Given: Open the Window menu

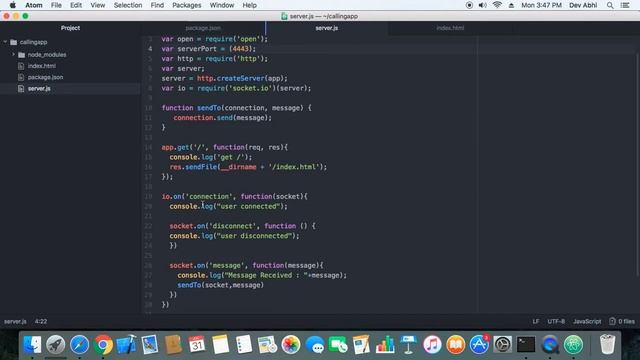Looking at the screenshot, I should tap(222, 5).
